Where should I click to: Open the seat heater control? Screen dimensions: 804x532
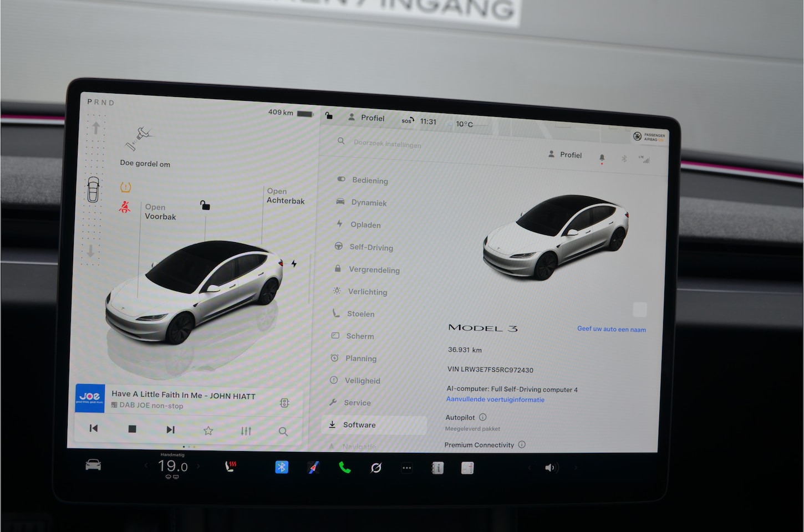[x=231, y=467]
